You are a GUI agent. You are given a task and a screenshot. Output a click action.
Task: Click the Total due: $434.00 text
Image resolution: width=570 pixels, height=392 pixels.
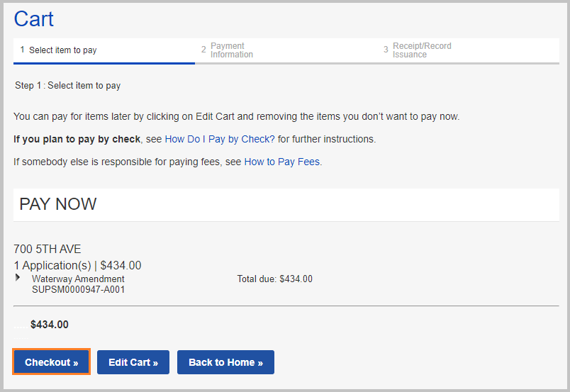pos(274,279)
